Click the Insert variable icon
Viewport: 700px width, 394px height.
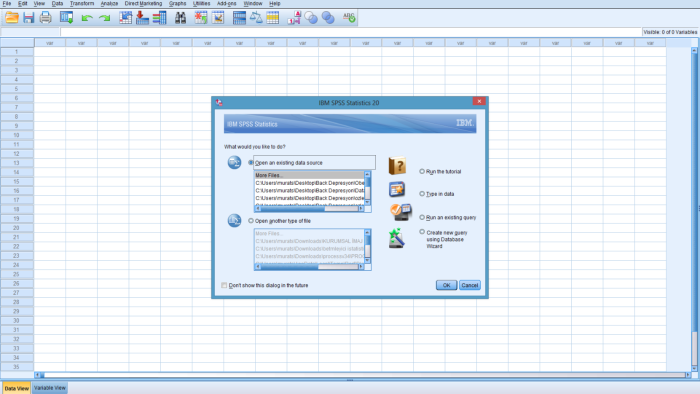[x=218, y=18]
